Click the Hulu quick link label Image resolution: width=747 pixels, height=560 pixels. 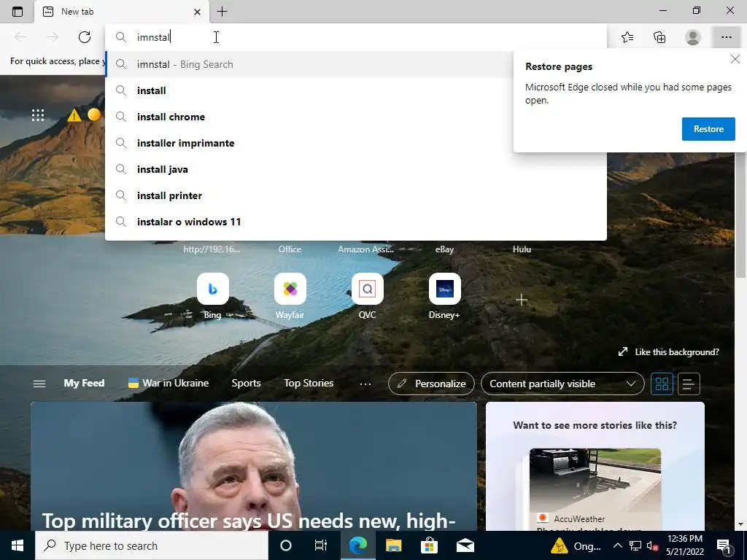[x=522, y=249]
